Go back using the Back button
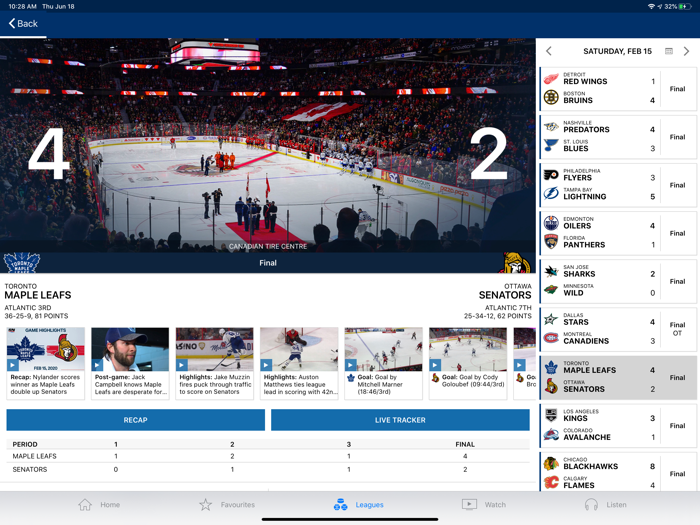The image size is (700, 525). pyautogui.click(x=23, y=24)
